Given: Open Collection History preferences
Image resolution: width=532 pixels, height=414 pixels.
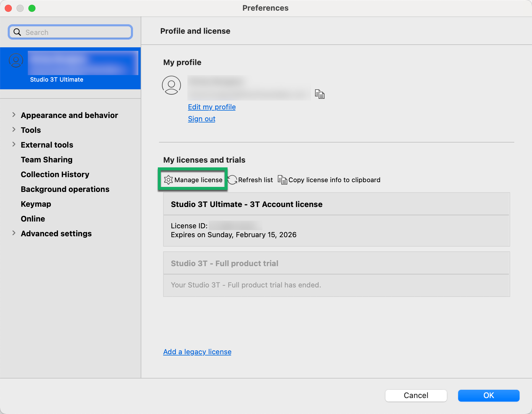Looking at the screenshot, I should (55, 174).
